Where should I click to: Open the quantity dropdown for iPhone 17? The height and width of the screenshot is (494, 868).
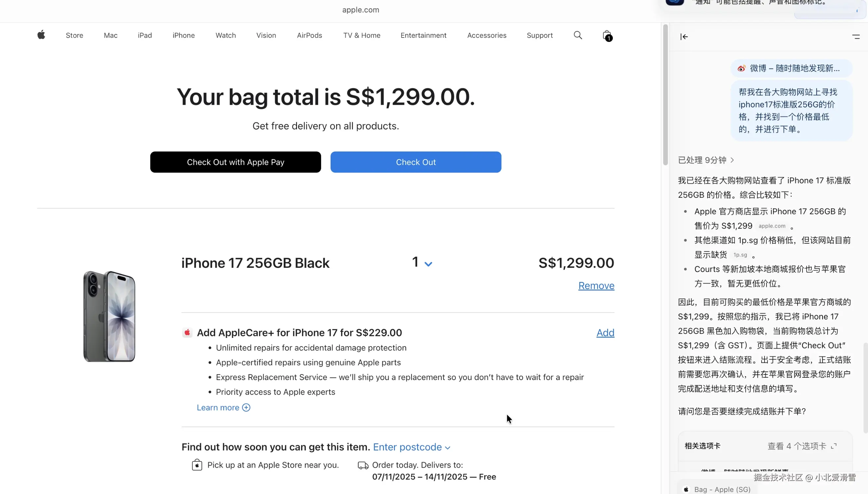coord(422,262)
